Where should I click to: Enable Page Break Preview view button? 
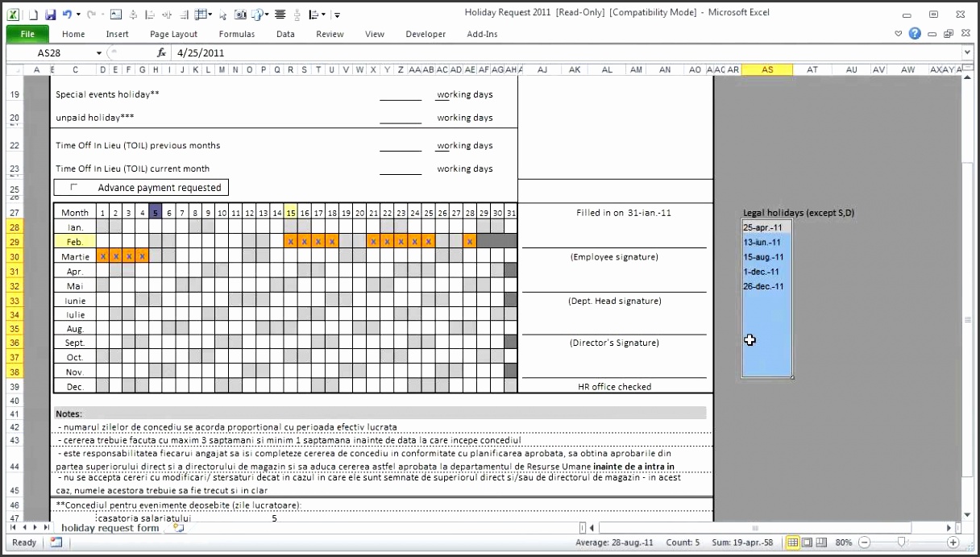(822, 542)
